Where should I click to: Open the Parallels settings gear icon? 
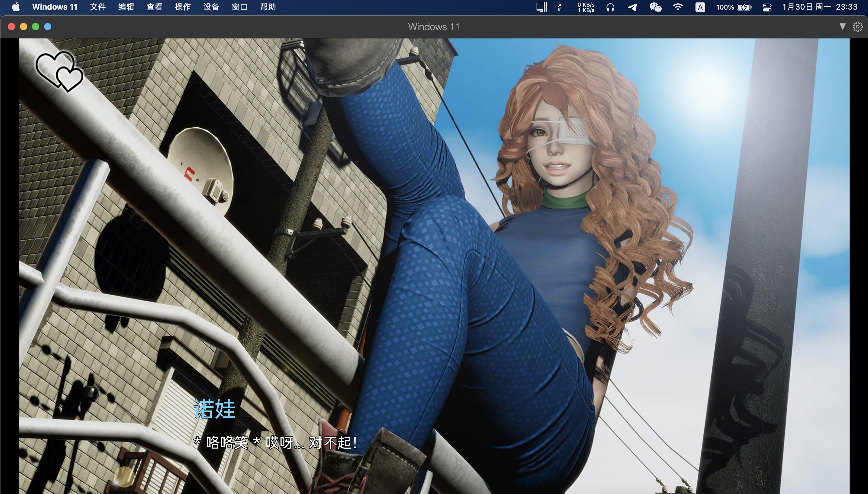pyautogui.click(x=857, y=27)
